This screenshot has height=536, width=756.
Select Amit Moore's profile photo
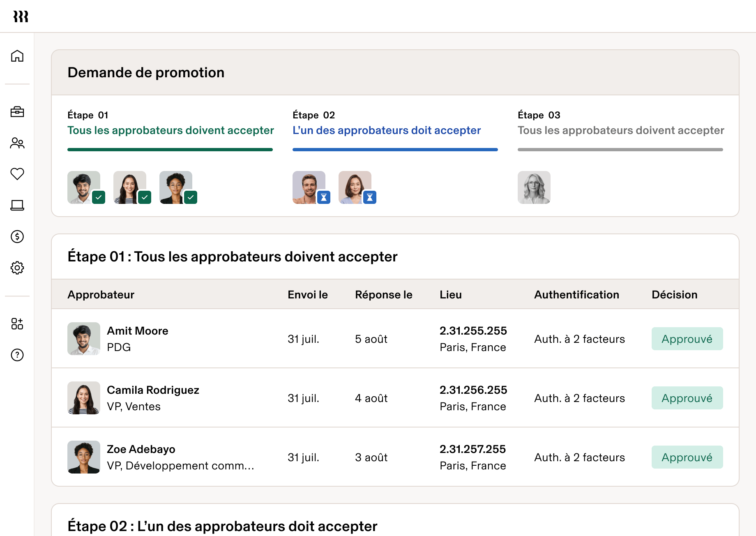click(x=83, y=339)
